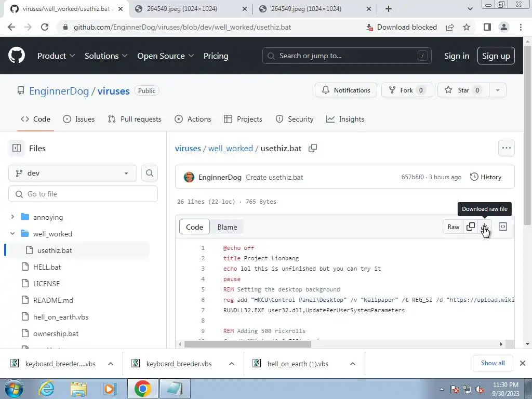The width and height of the screenshot is (532, 399).
Task: Open Projects tab
Action: [243, 119]
